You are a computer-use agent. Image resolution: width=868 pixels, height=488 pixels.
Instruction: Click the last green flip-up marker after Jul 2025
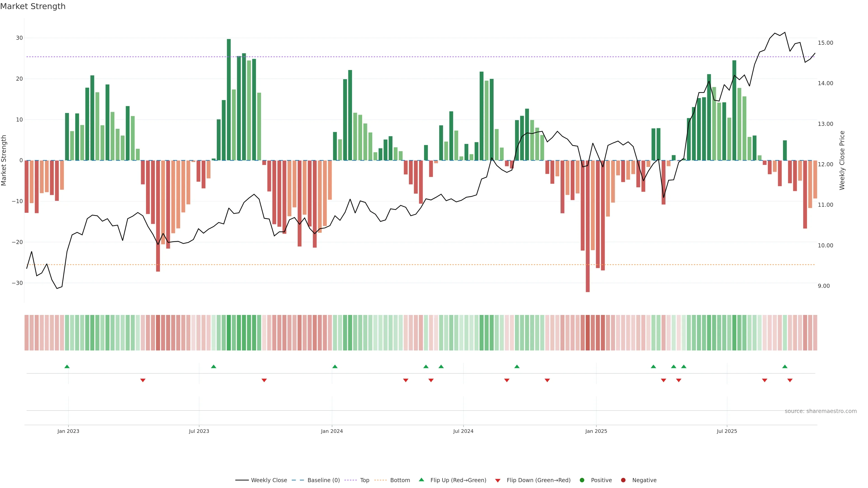pos(785,366)
